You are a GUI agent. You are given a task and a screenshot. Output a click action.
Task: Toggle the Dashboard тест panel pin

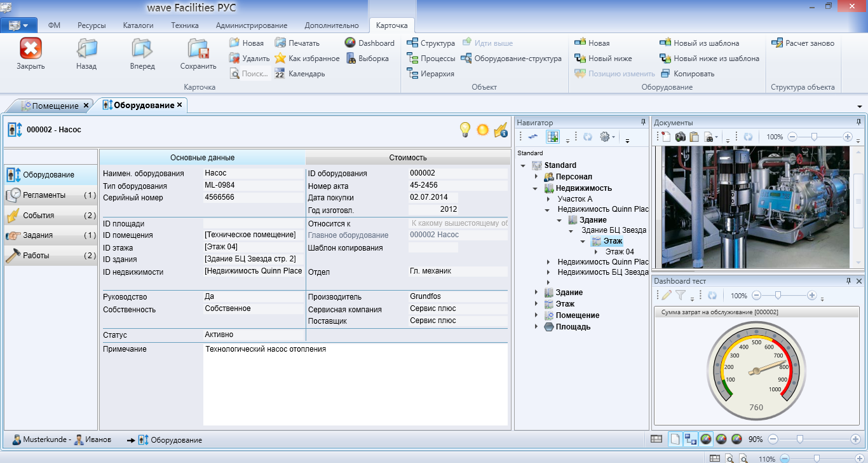point(848,281)
